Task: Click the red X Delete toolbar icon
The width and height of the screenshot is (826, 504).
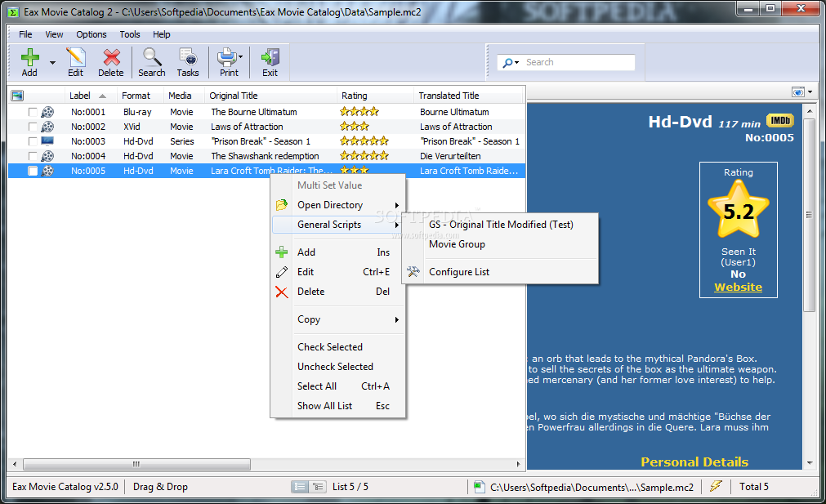Action: pyautogui.click(x=111, y=57)
